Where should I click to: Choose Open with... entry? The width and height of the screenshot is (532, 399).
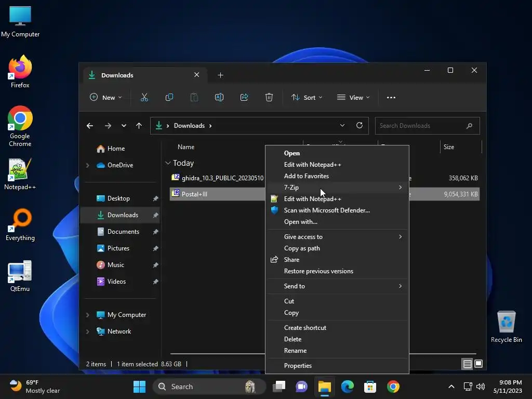tap(337, 221)
